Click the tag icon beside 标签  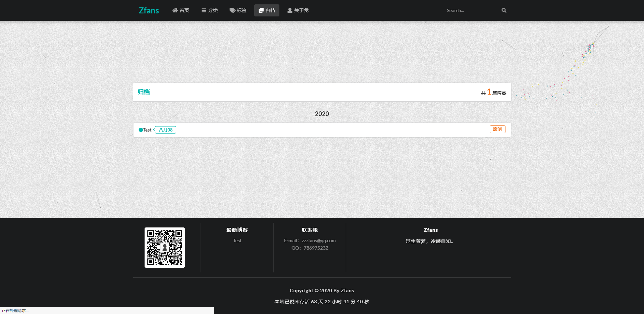[x=232, y=10]
